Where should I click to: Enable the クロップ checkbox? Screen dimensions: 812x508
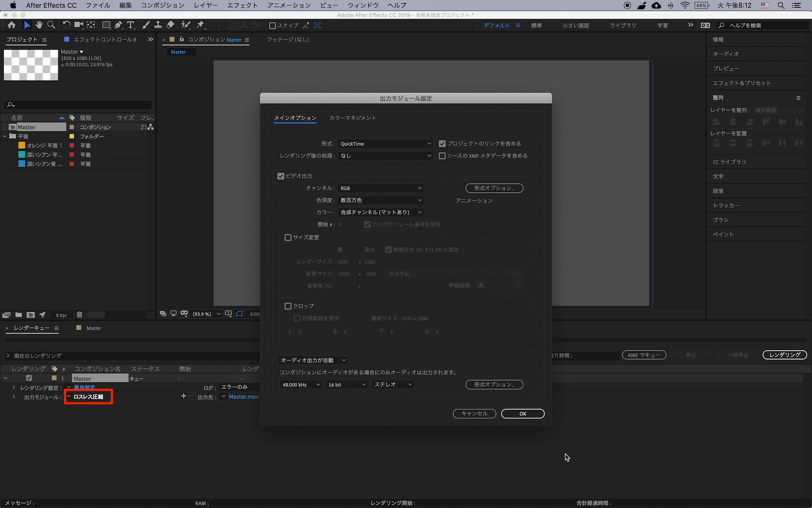pos(288,306)
